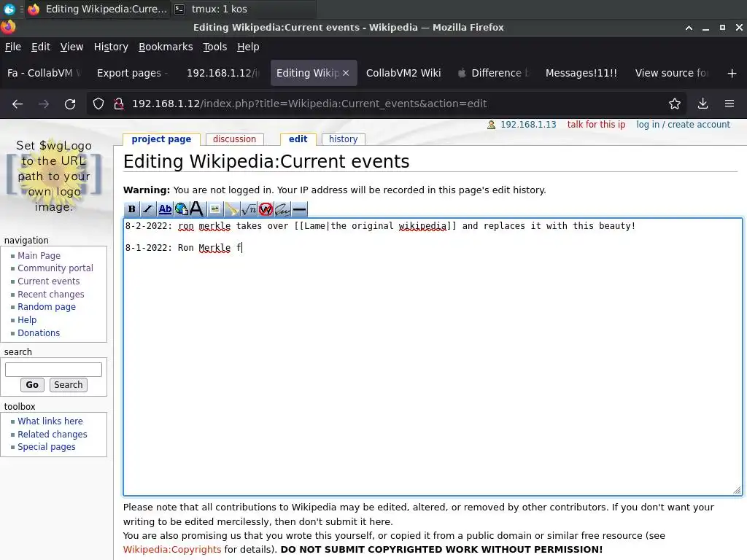Image resolution: width=747 pixels, height=560 pixels.
Task: Reload the current page
Action: [x=70, y=104]
